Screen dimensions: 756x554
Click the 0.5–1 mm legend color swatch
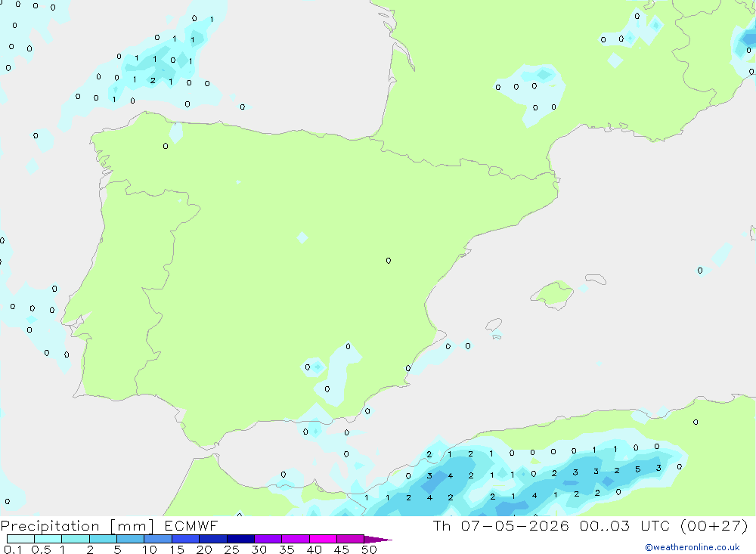[48, 539]
